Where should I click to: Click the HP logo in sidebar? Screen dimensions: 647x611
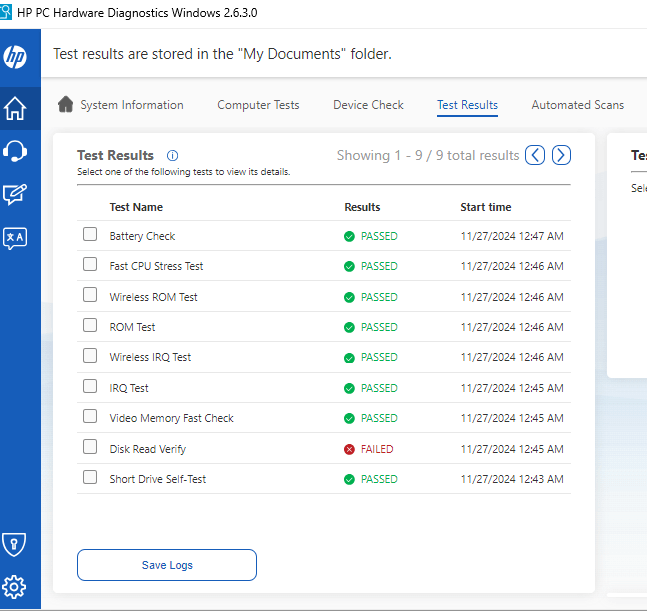(x=15, y=57)
